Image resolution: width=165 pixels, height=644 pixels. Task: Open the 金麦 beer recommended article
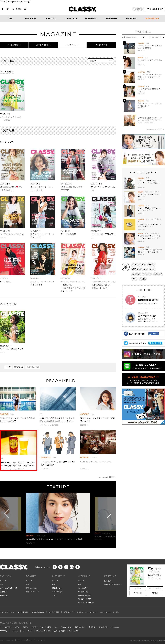click(x=19, y=450)
